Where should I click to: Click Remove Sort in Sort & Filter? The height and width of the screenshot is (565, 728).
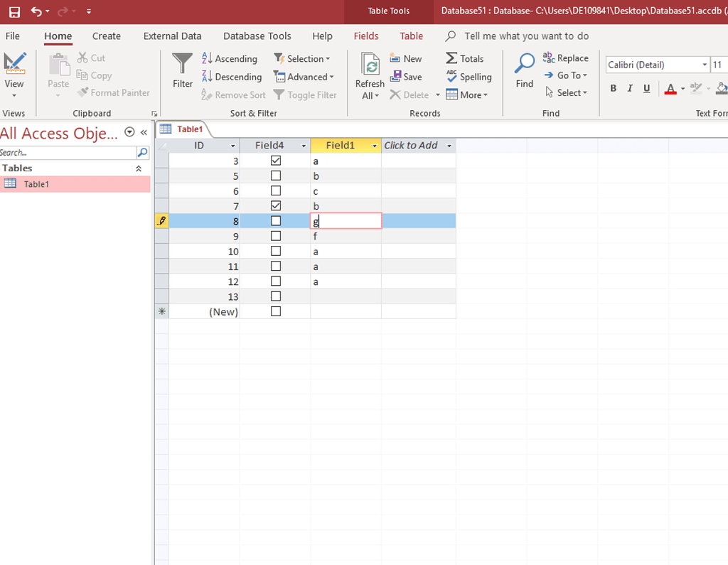pos(233,95)
